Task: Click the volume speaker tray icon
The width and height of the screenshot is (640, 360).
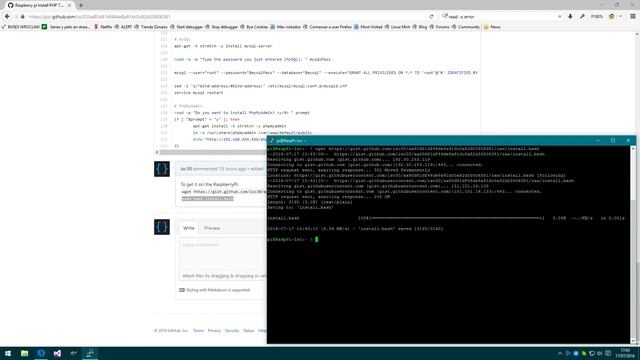Action: click(600, 353)
